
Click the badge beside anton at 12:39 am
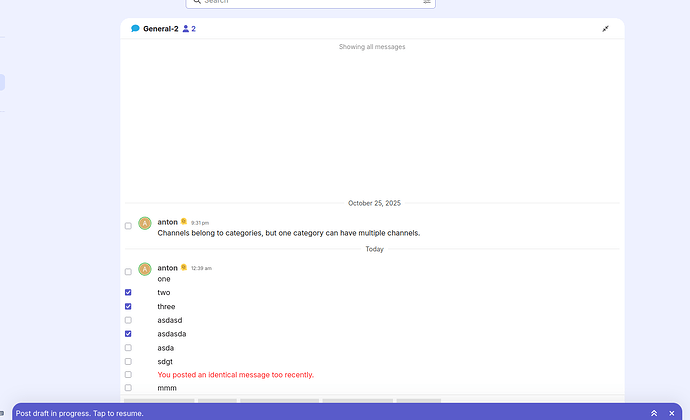(x=184, y=267)
